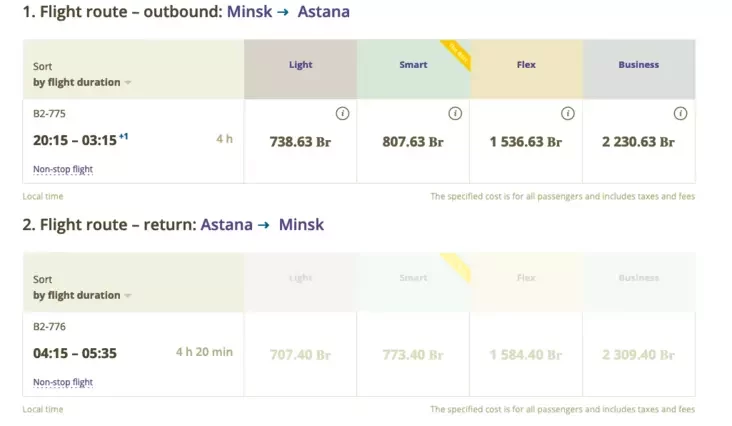Screen dimensions: 732x426
Task: Pick return Business fare 2 309.40 Br
Action: [x=638, y=354]
